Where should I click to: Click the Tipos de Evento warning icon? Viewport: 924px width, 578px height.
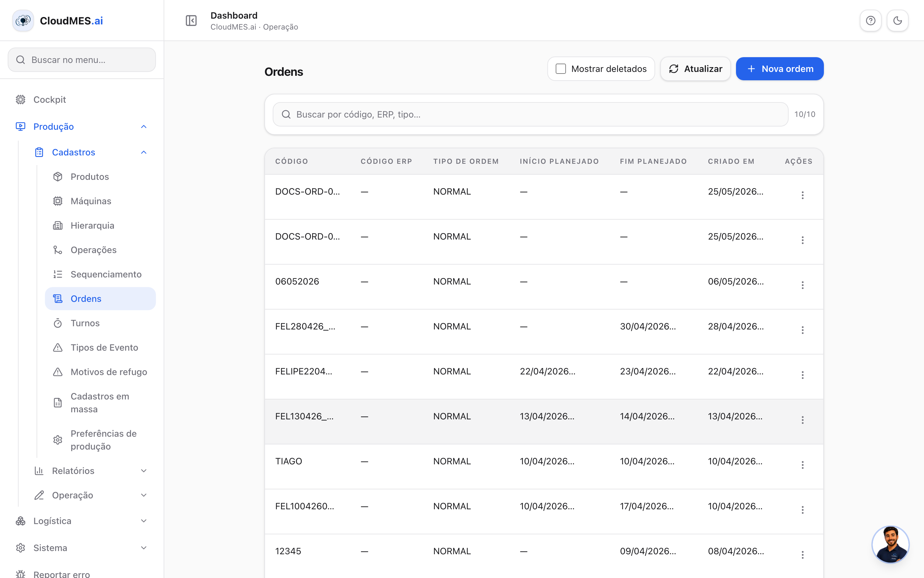point(58,347)
